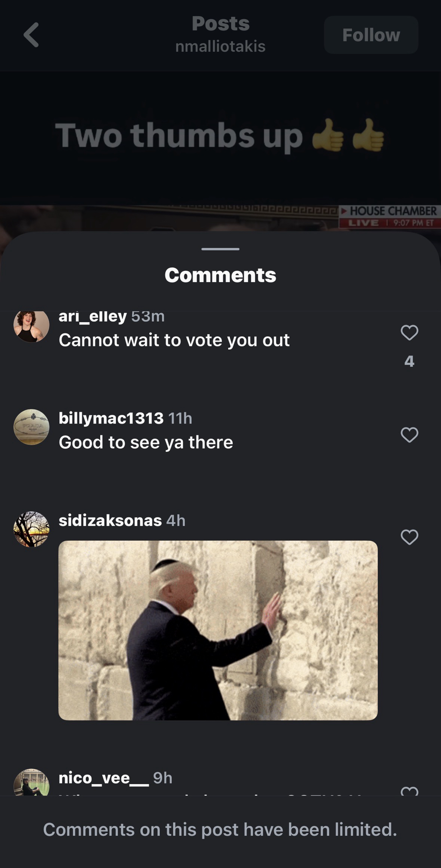441x868 pixels.
Task: Tap the billymac1313 username
Action: [x=111, y=418]
